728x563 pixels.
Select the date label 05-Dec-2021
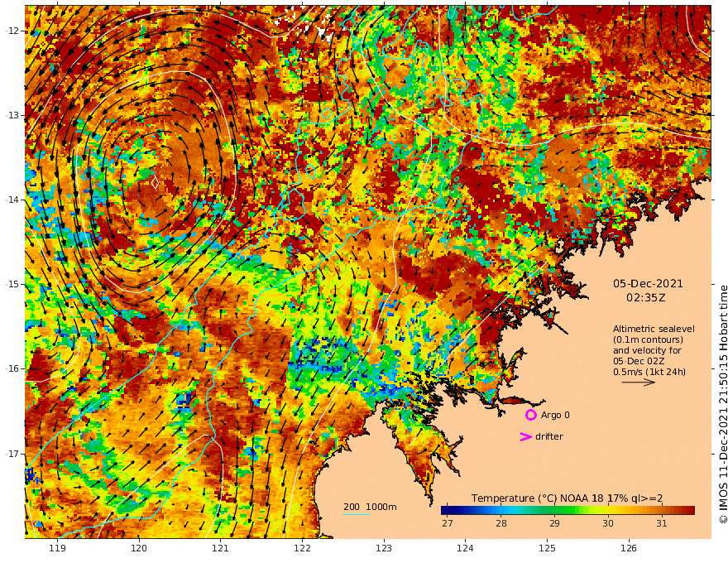(x=648, y=283)
